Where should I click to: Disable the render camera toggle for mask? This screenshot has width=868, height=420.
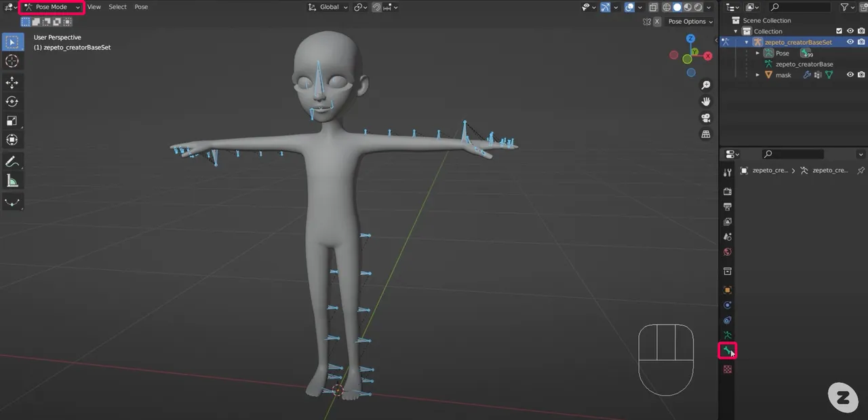click(860, 75)
